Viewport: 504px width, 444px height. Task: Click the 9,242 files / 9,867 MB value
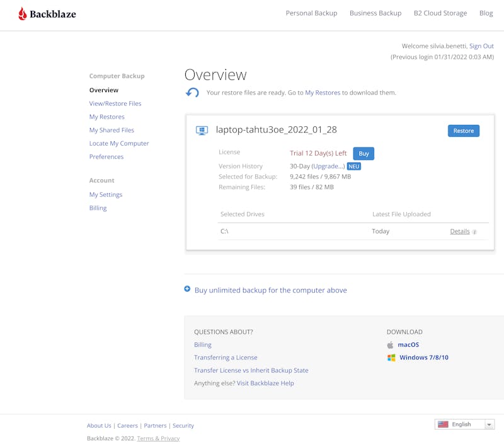pyautogui.click(x=320, y=177)
